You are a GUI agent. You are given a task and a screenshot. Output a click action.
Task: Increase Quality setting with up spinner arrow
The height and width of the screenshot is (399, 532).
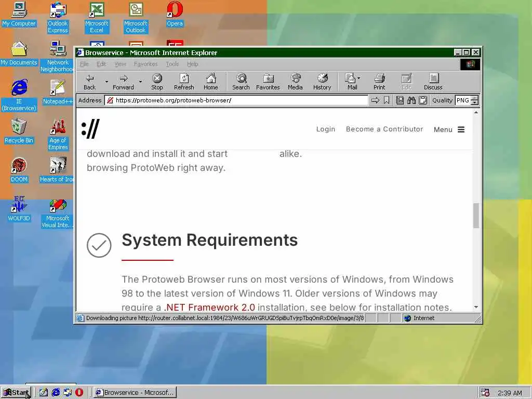pos(475,98)
